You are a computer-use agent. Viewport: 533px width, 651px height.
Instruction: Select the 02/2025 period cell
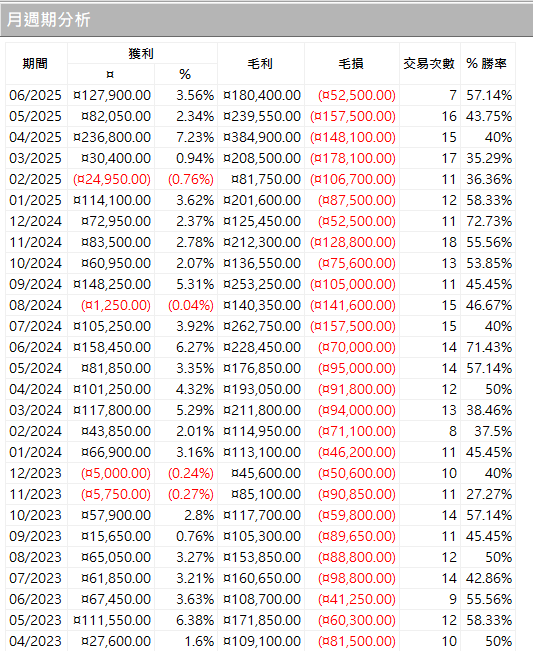coord(36,179)
